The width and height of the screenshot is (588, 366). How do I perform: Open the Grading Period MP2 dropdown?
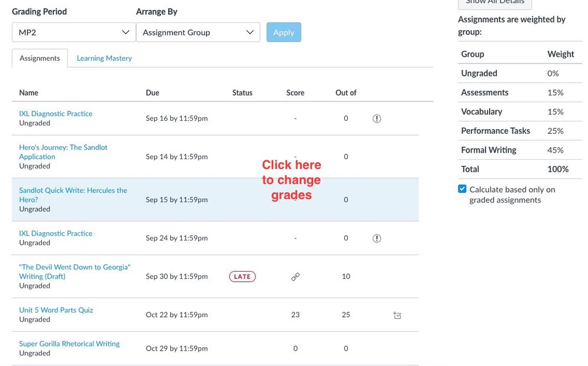(x=74, y=32)
